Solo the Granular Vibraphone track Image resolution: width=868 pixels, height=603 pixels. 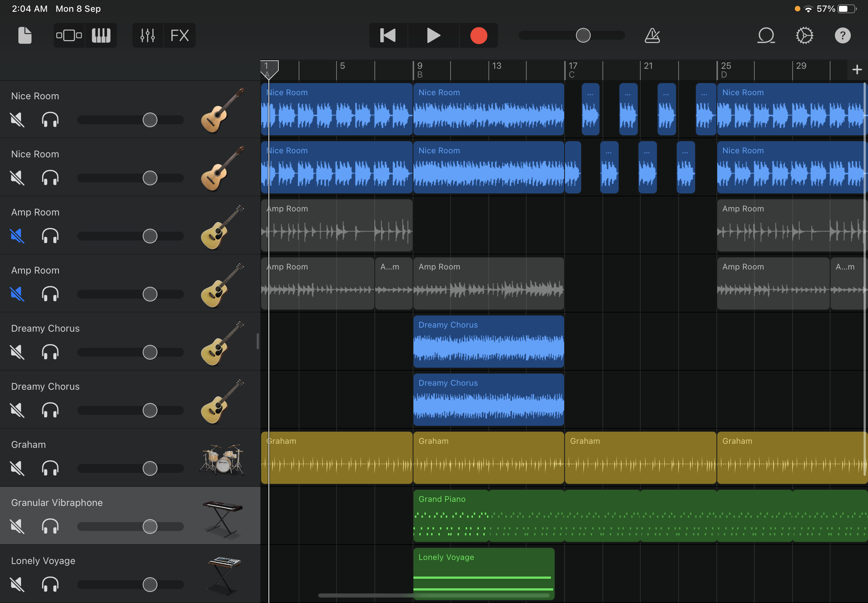tap(50, 526)
